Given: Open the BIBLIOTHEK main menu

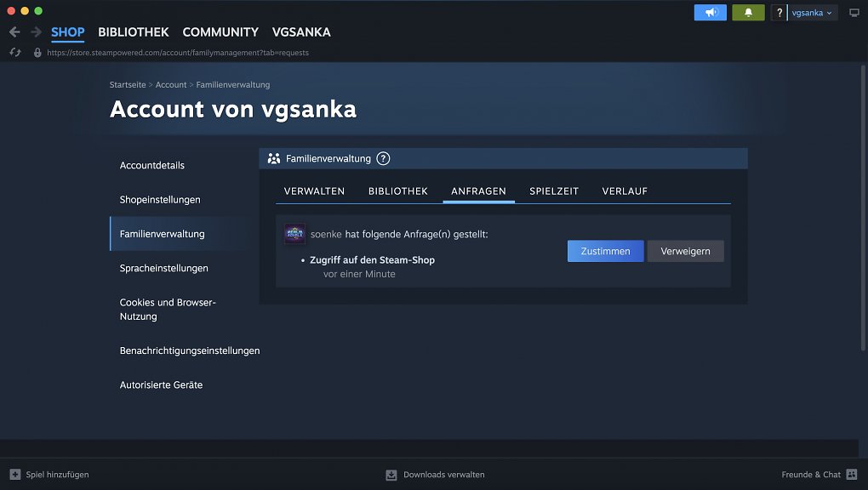Looking at the screenshot, I should point(134,32).
